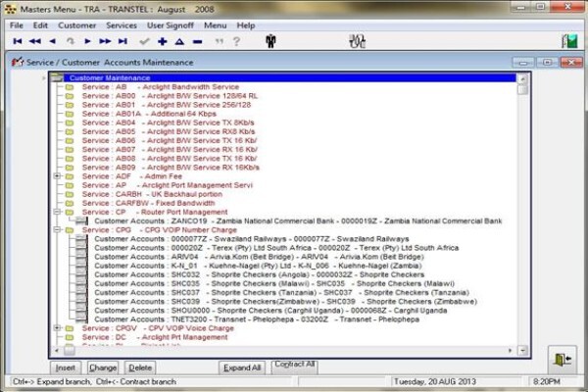Click the Delete button
588x392 pixels.
140,367
